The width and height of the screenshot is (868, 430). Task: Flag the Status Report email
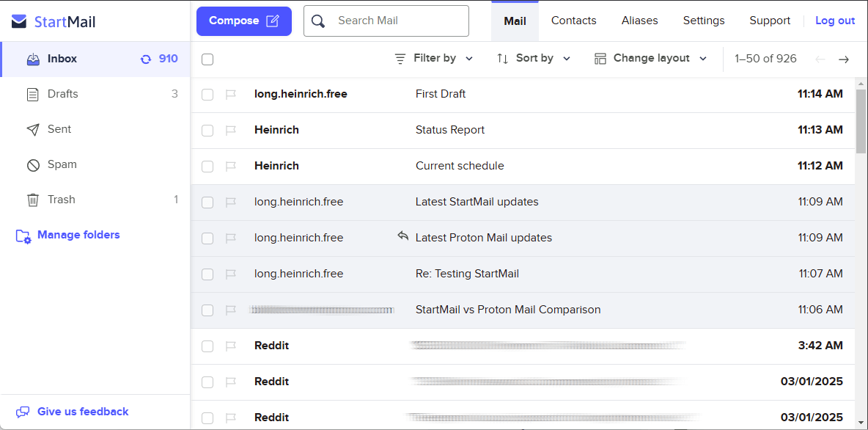tap(231, 130)
